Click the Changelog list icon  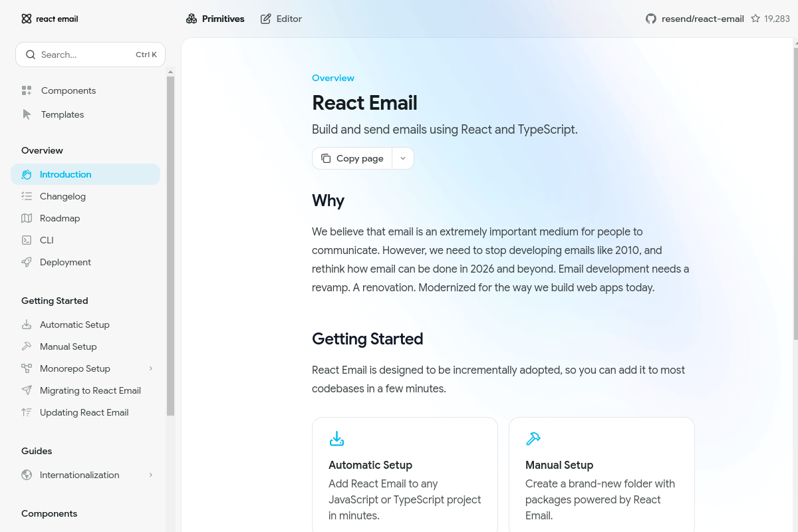pyautogui.click(x=27, y=196)
